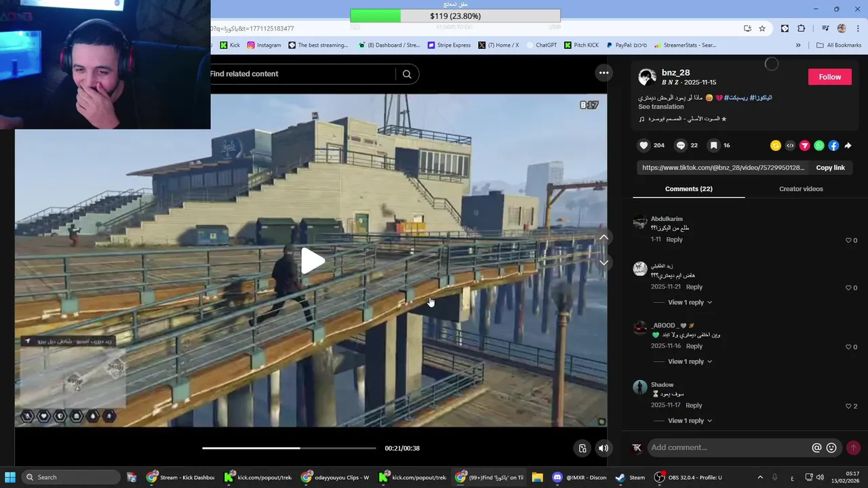Click the autoscroll icon beside volume
868x488 pixels.
582,448
